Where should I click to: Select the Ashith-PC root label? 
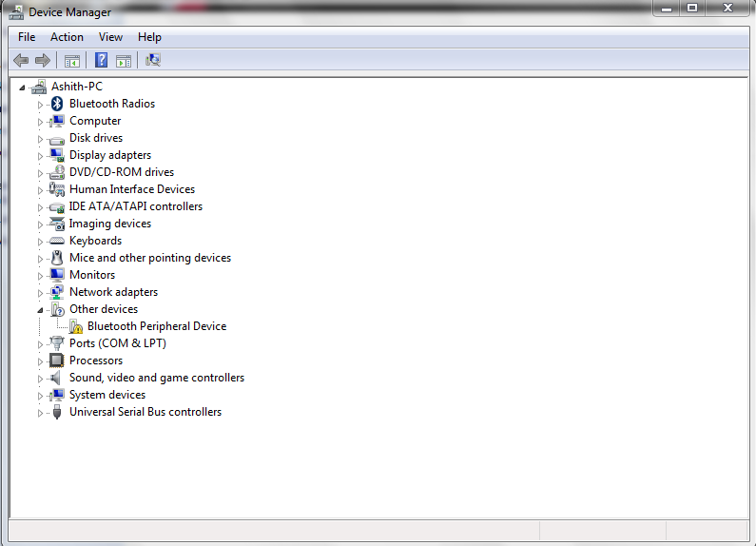pyautogui.click(x=77, y=87)
